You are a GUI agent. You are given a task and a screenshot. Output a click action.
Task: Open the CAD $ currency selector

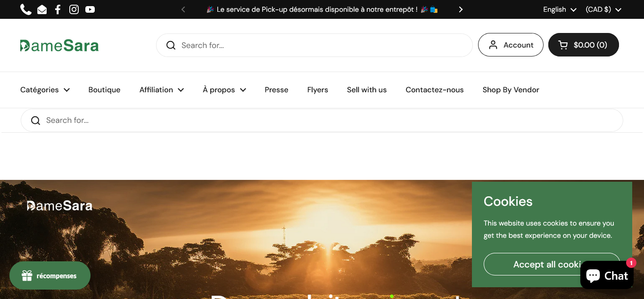click(x=603, y=9)
